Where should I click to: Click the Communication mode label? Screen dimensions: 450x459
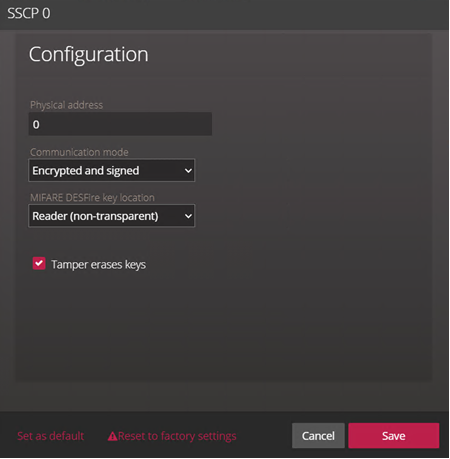click(79, 152)
